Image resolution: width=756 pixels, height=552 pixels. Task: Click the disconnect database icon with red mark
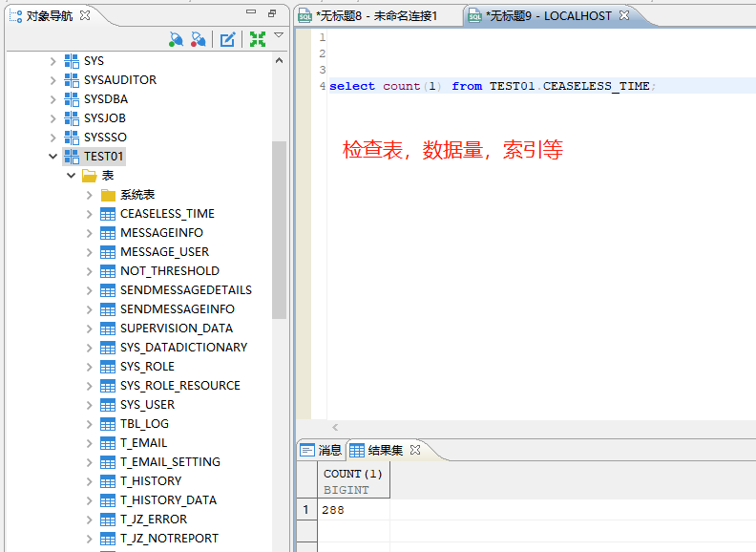pyautogui.click(x=199, y=39)
